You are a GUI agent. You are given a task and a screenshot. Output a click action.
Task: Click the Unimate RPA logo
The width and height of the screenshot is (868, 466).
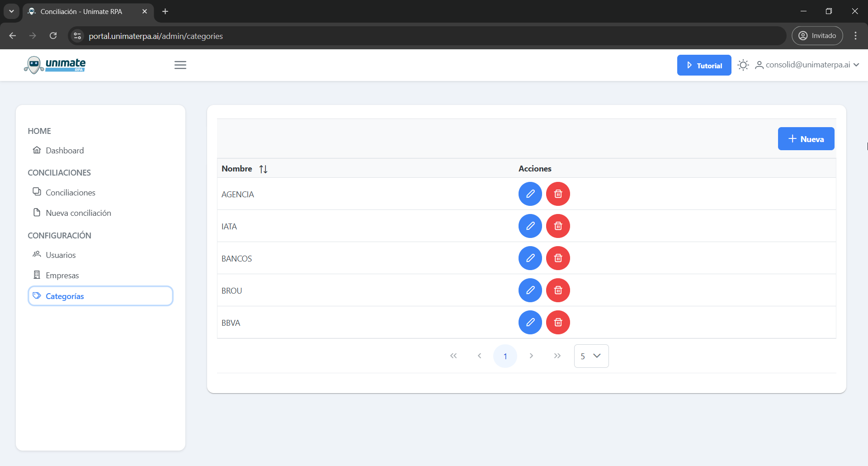point(55,65)
